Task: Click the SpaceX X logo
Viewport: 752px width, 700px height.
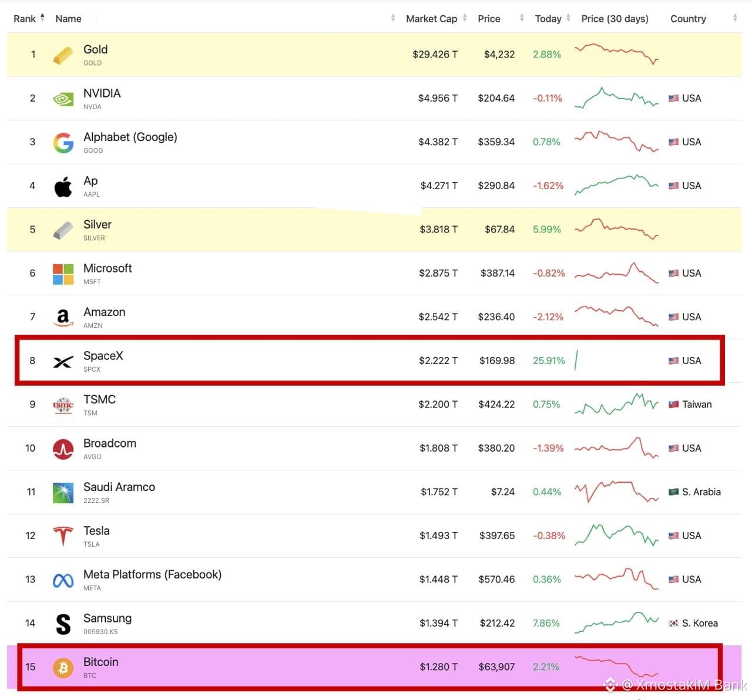Action: (63, 361)
